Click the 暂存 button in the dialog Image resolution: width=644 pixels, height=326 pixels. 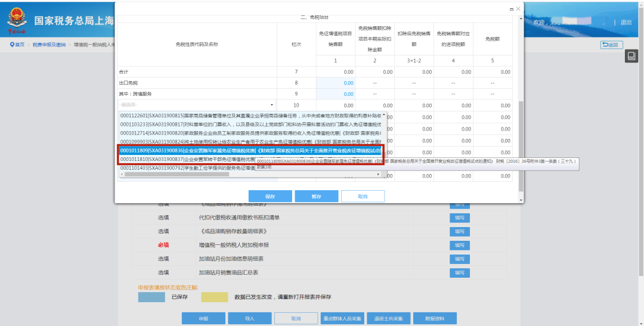pos(316,196)
